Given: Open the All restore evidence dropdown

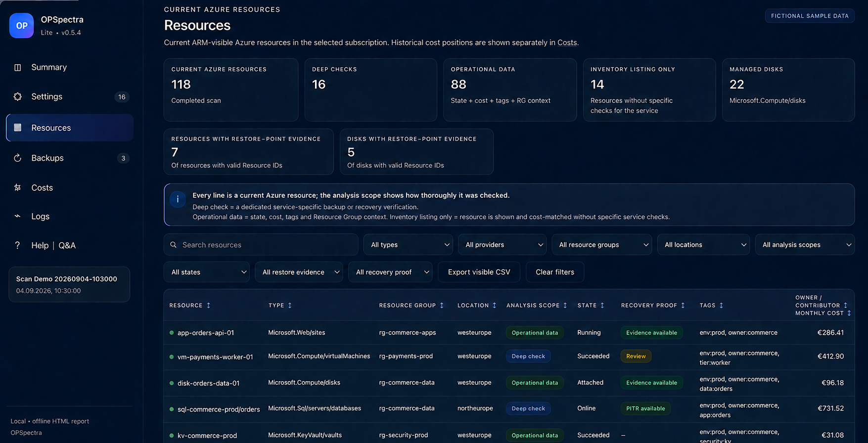Looking at the screenshot, I should [299, 272].
